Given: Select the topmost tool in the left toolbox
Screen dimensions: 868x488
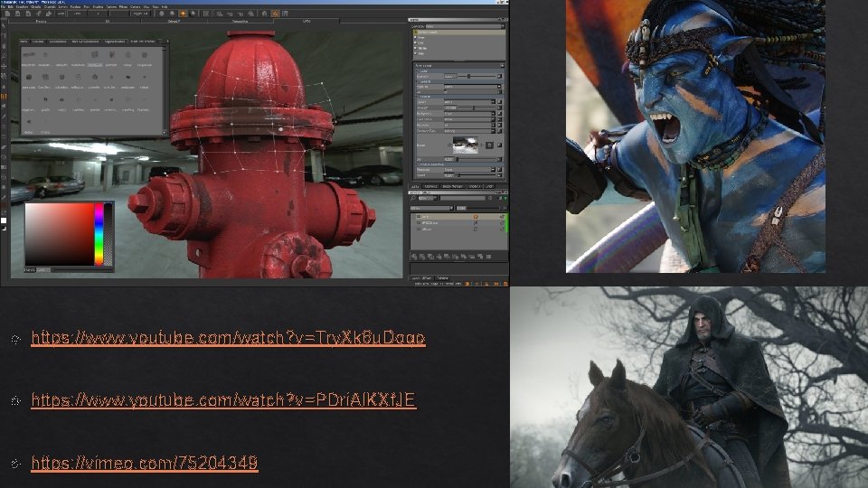Looking at the screenshot, I should [x=4, y=26].
